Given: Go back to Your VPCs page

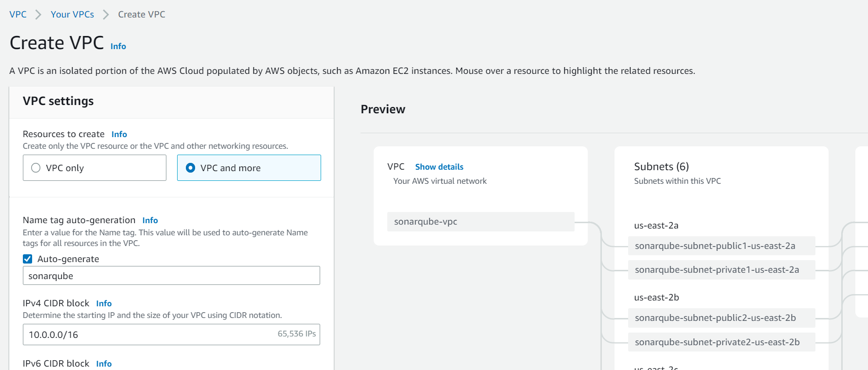Looking at the screenshot, I should pos(72,14).
